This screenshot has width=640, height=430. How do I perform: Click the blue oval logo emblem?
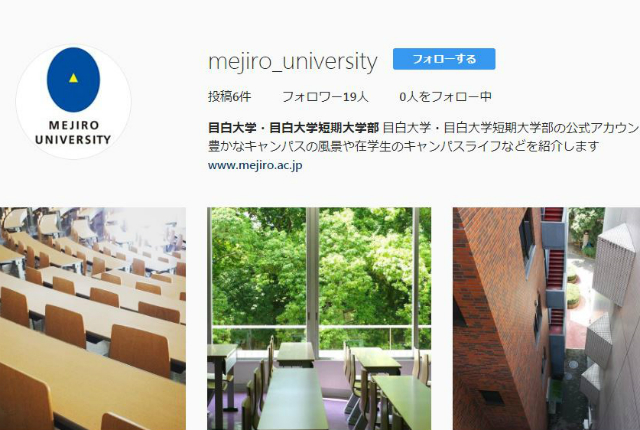click(73, 80)
